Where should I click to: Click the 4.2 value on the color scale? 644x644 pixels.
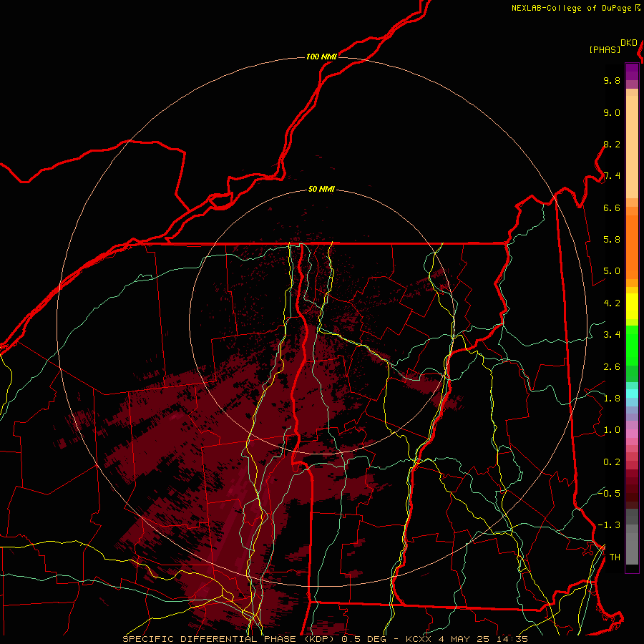[612, 303]
